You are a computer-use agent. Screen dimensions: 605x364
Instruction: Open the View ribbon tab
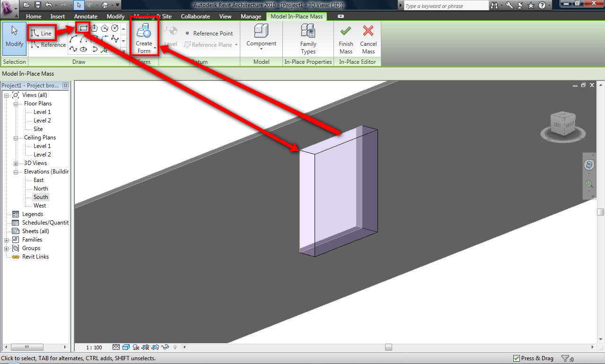click(x=226, y=17)
